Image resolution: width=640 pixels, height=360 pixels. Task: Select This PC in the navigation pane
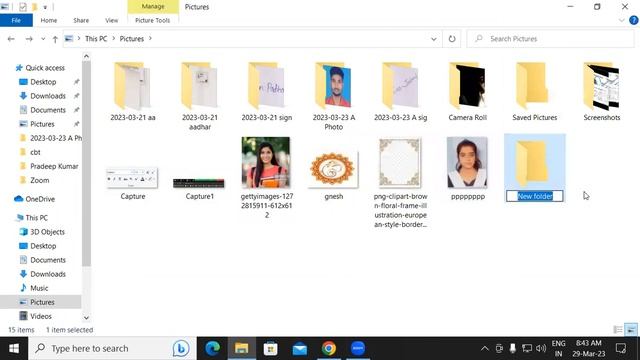36,218
